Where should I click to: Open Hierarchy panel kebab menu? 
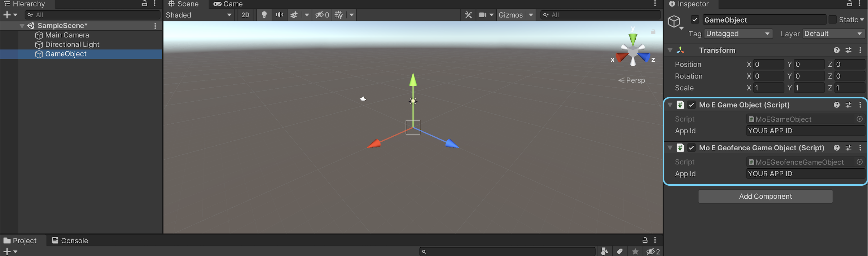pyautogui.click(x=155, y=4)
